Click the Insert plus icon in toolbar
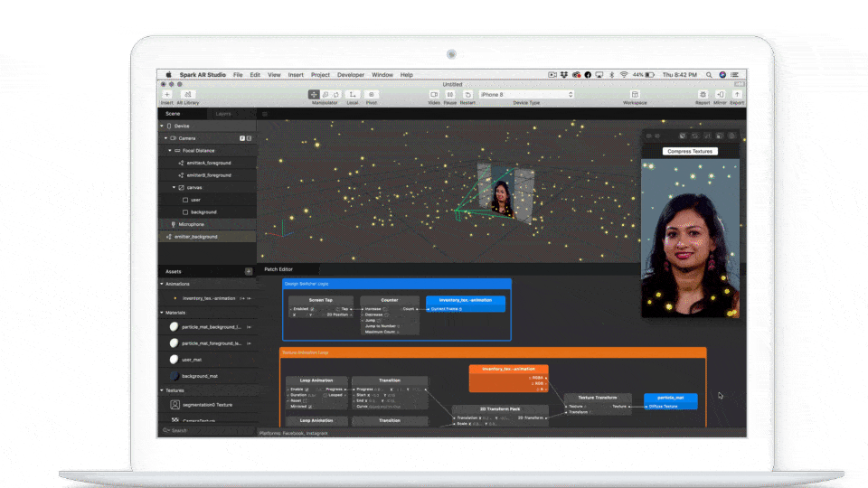Screen dimensions: 868x488 (166, 95)
